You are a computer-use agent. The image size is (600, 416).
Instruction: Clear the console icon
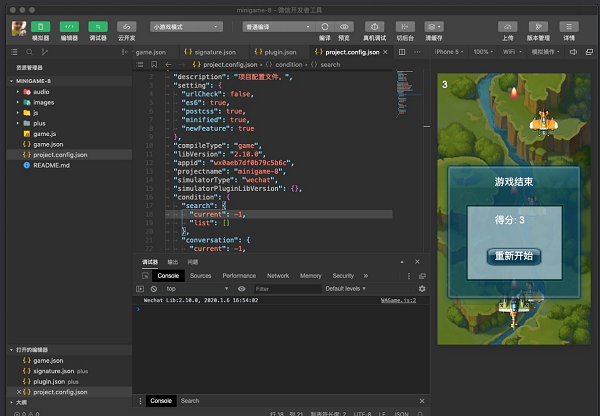pos(154,289)
